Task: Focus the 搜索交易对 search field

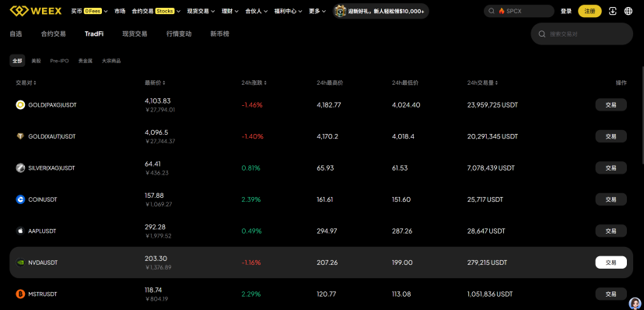Action: pos(582,34)
